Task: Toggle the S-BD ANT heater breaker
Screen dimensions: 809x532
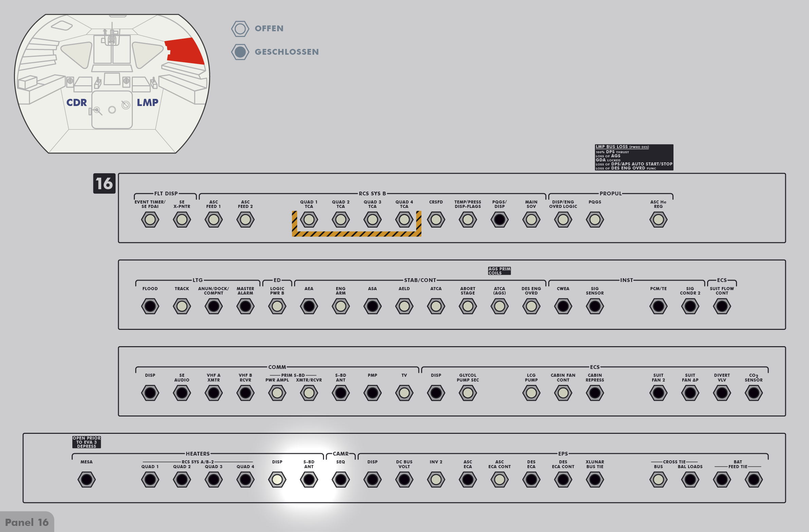Action: 309,480
